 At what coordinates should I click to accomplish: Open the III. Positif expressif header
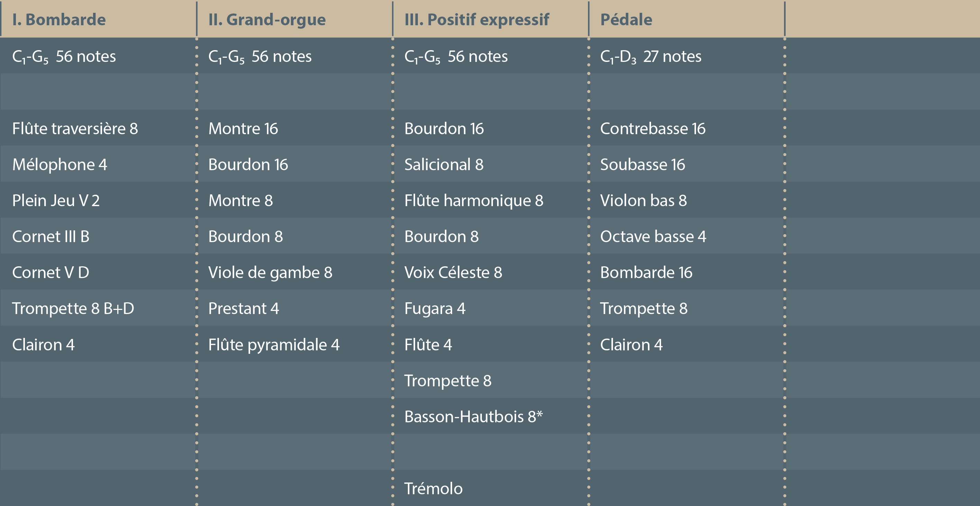(476, 20)
